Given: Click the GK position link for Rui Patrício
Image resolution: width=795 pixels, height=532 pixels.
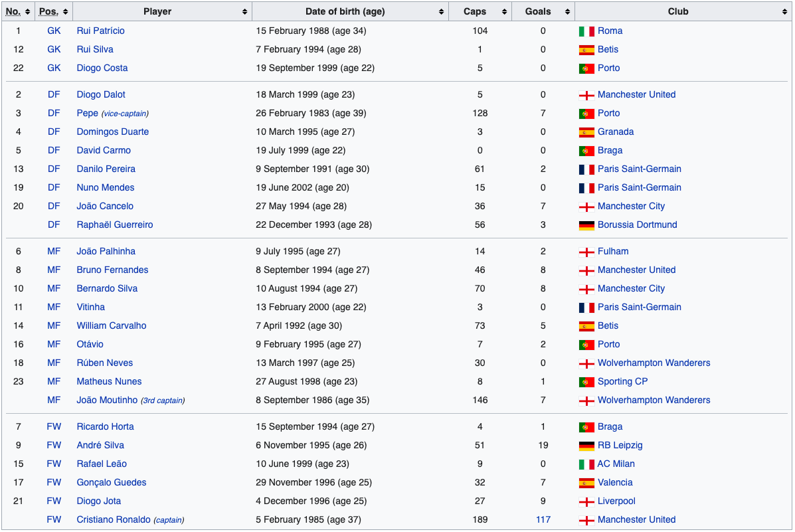Looking at the screenshot, I should pos(54,31).
